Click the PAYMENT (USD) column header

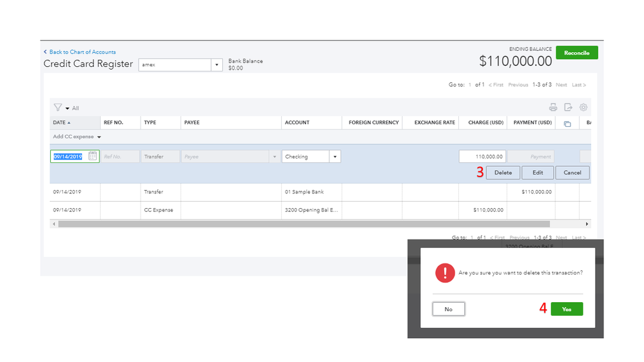(531, 122)
